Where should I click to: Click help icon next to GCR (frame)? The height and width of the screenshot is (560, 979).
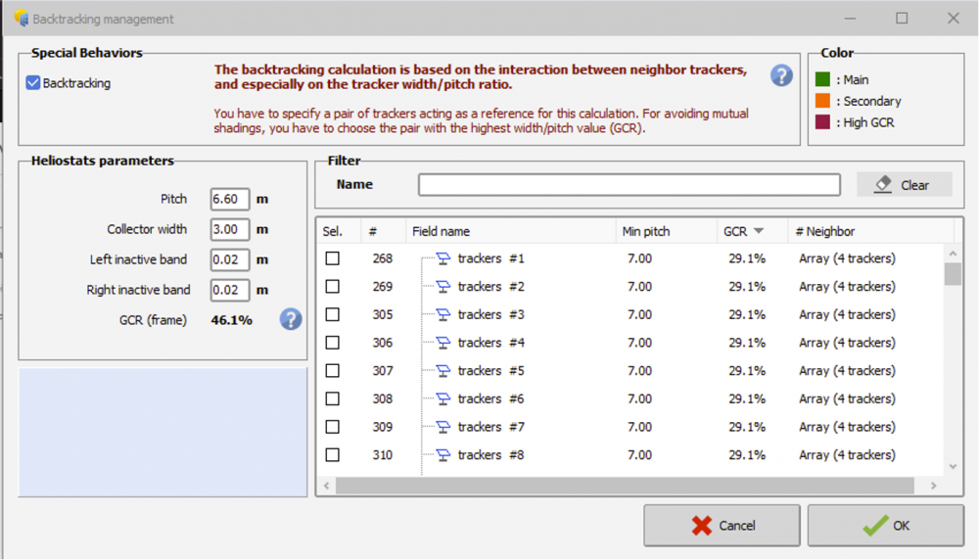coord(291,319)
